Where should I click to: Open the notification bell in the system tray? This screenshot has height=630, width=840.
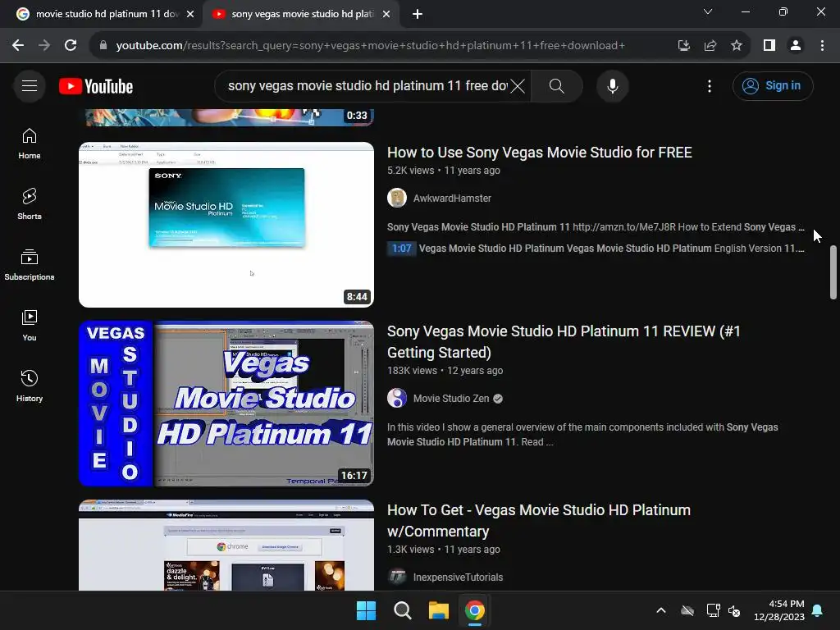818,610
